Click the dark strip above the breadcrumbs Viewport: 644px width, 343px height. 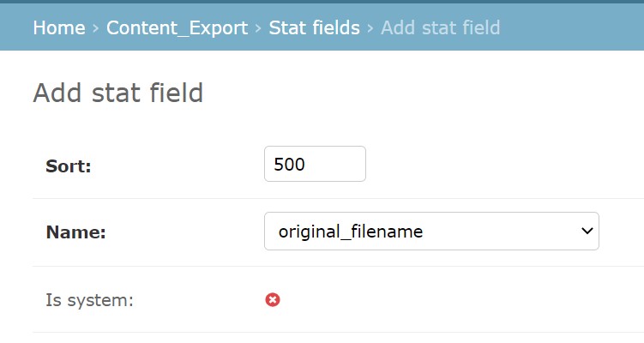click(322, 2)
